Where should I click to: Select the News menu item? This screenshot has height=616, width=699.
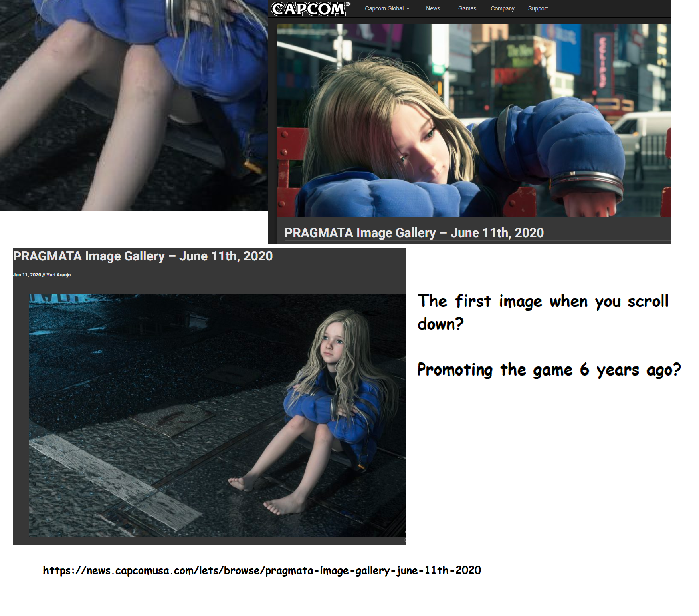(x=433, y=8)
